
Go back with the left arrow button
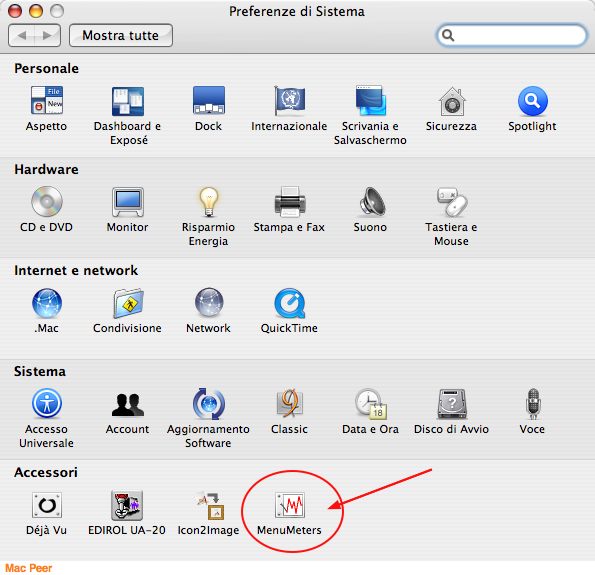(x=21, y=35)
